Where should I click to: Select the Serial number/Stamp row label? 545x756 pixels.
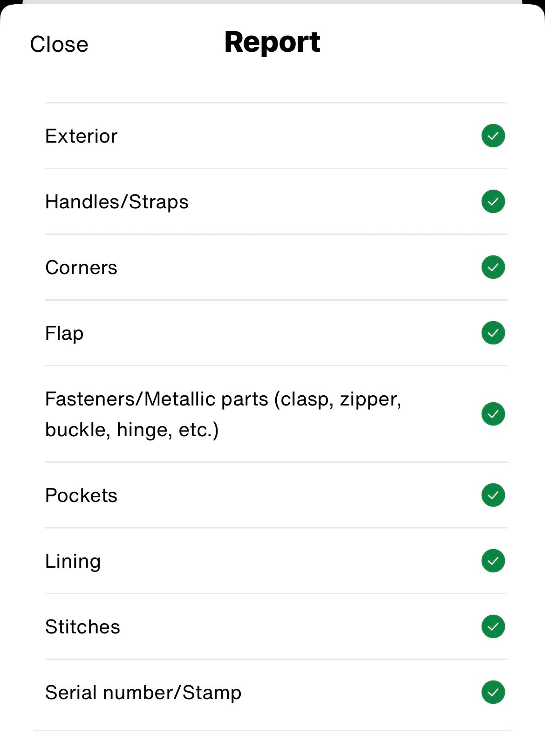coord(143,693)
